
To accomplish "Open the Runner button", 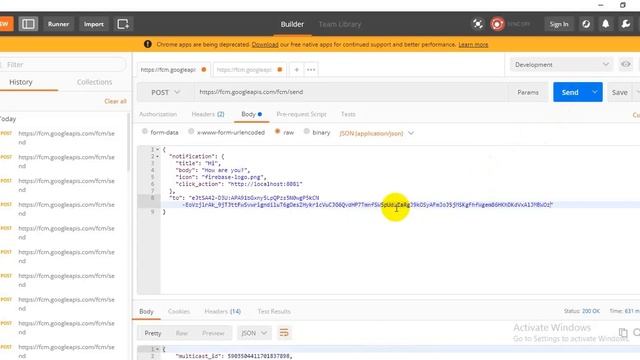I will point(58,24).
